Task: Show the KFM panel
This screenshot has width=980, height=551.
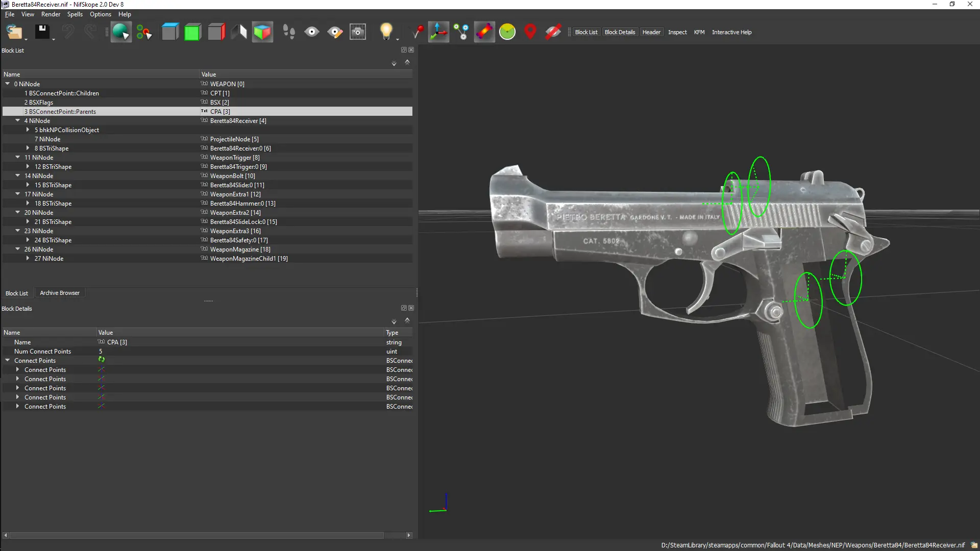Action: pos(699,32)
